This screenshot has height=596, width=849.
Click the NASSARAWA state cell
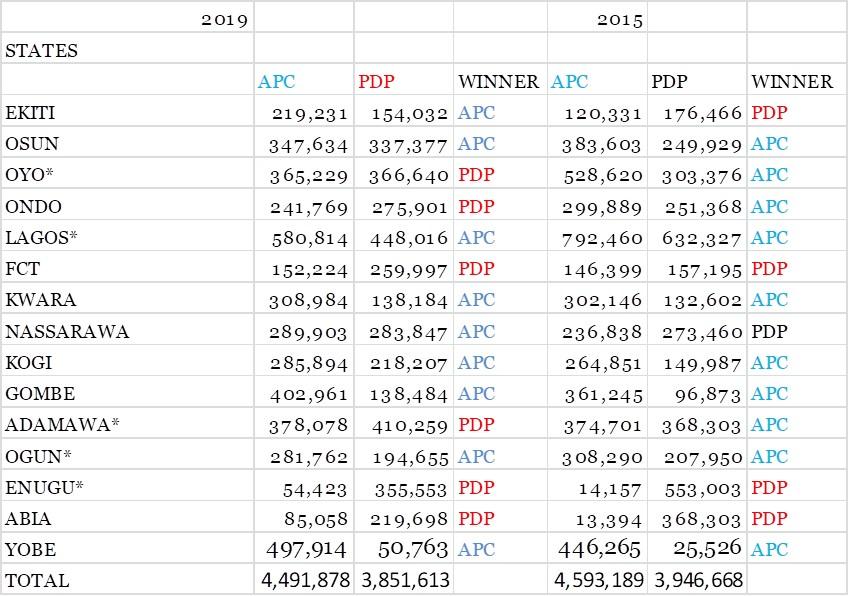click(67, 332)
